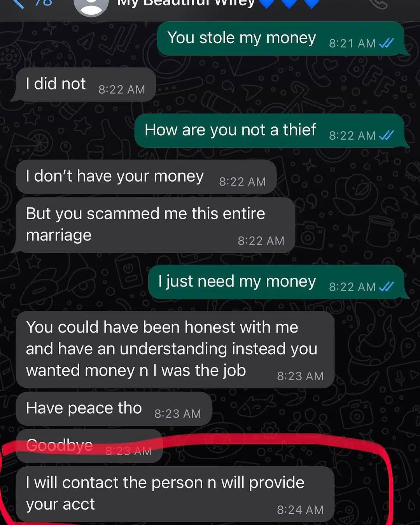Screen dimensions: 420x525
Task: Select the 'How are you not a thief' message
Action: (x=270, y=131)
